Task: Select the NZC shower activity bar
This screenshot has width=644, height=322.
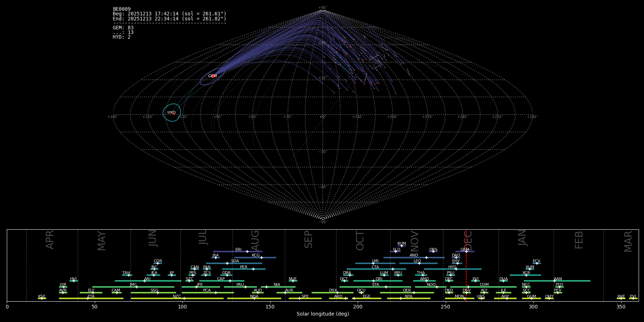Action: [x=177, y=298]
